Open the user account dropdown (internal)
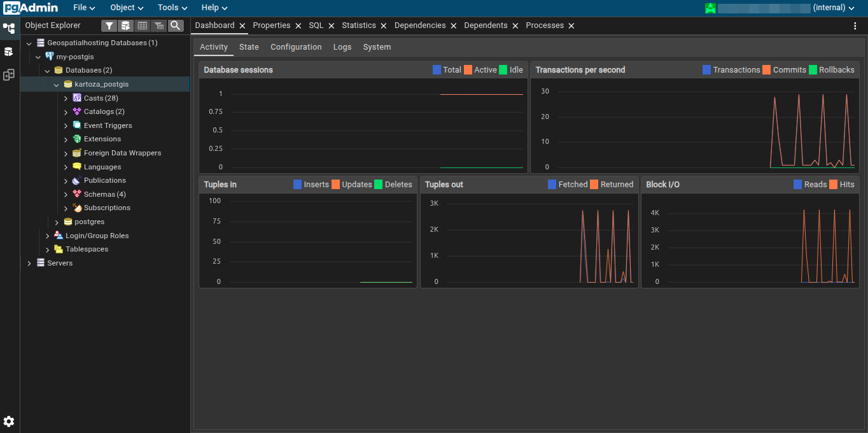 (x=834, y=8)
